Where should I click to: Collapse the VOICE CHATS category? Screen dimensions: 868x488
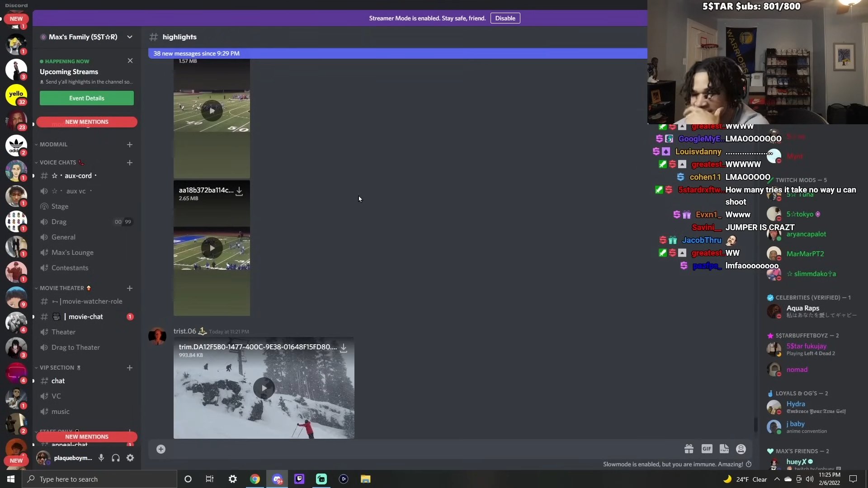[59, 163]
